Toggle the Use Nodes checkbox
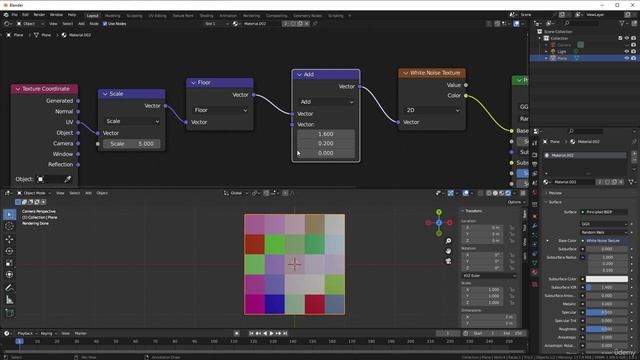 [105, 24]
